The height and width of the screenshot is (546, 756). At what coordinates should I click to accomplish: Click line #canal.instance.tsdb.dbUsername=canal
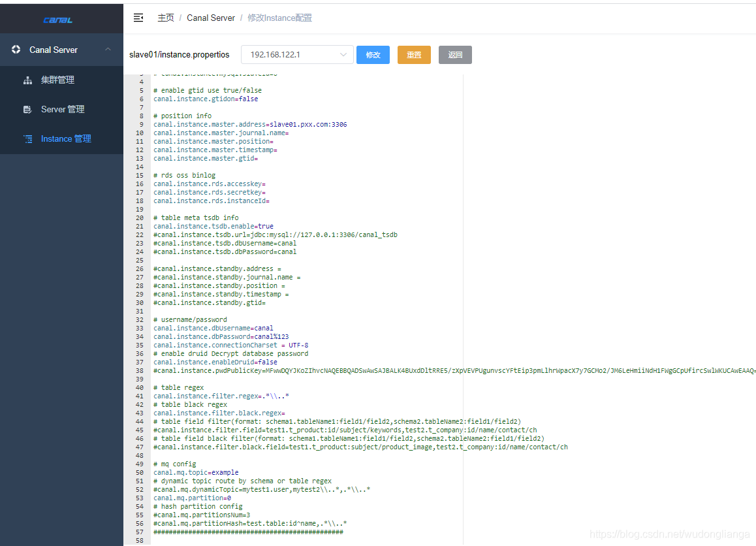[x=225, y=244]
